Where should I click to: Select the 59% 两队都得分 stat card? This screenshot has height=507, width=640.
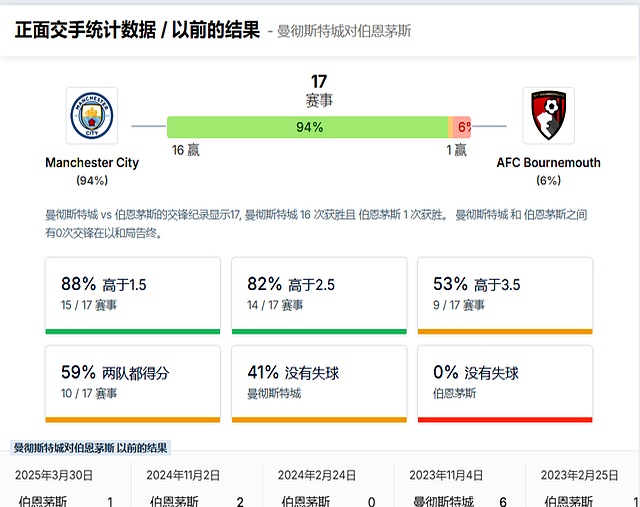click(x=133, y=384)
